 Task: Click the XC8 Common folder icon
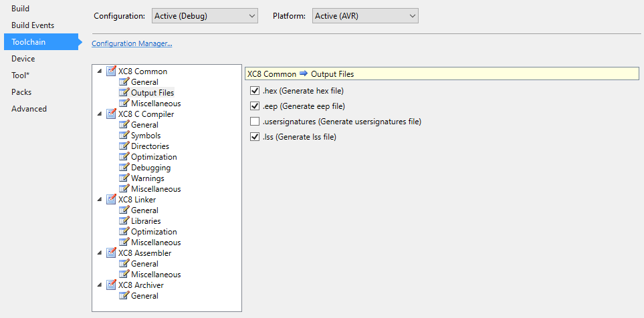click(x=111, y=71)
